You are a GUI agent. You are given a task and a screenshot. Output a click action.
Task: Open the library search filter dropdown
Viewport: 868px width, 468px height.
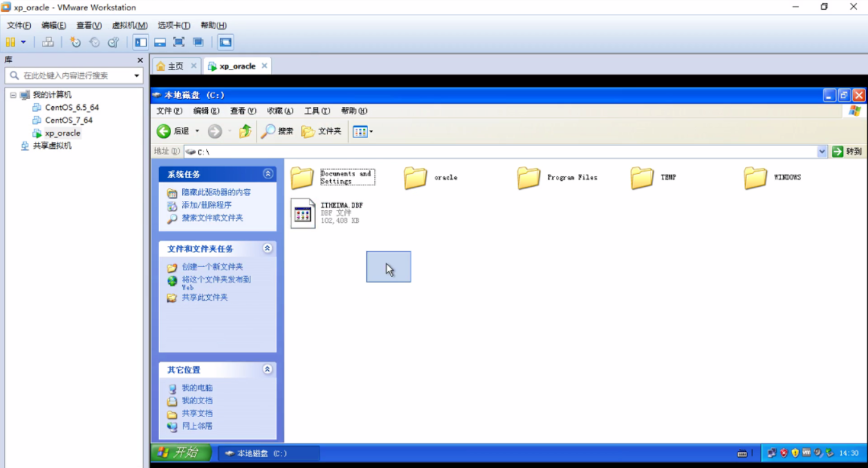136,76
